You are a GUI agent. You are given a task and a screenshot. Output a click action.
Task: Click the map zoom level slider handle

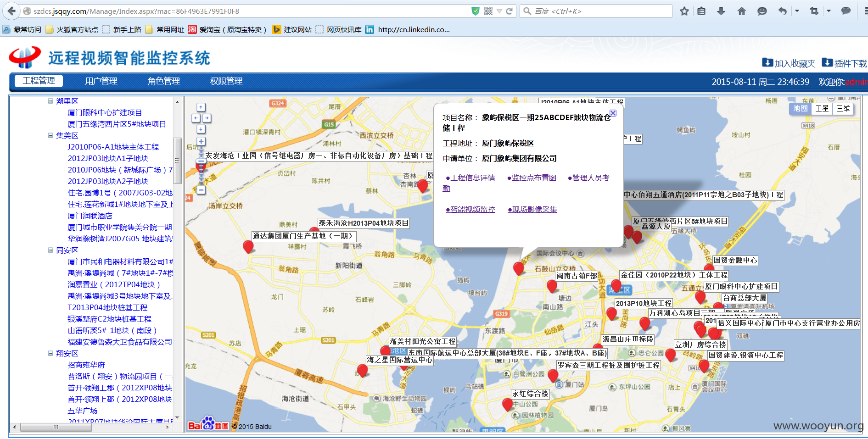pyautogui.click(x=201, y=161)
